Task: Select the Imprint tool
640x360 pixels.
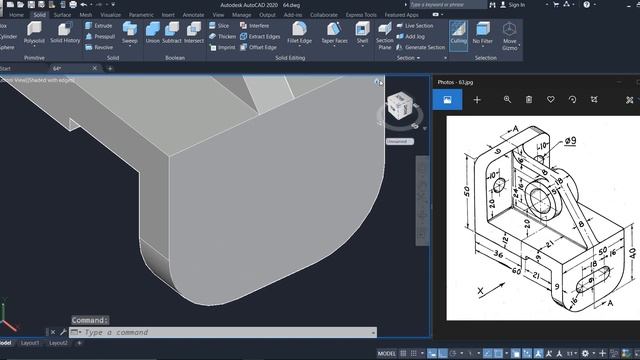Action: click(222, 47)
